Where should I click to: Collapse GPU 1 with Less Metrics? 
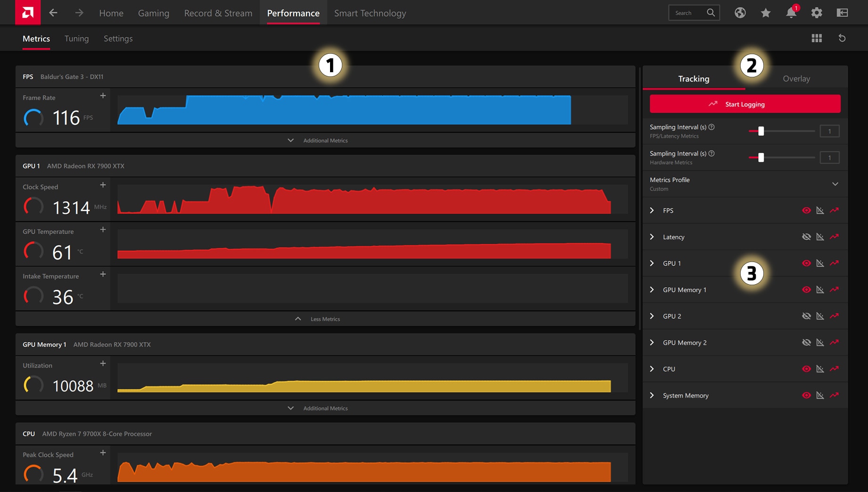[325, 319]
